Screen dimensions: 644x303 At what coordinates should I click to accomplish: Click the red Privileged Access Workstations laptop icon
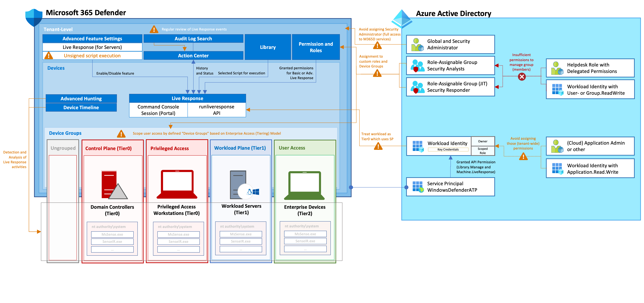pyautogui.click(x=177, y=184)
